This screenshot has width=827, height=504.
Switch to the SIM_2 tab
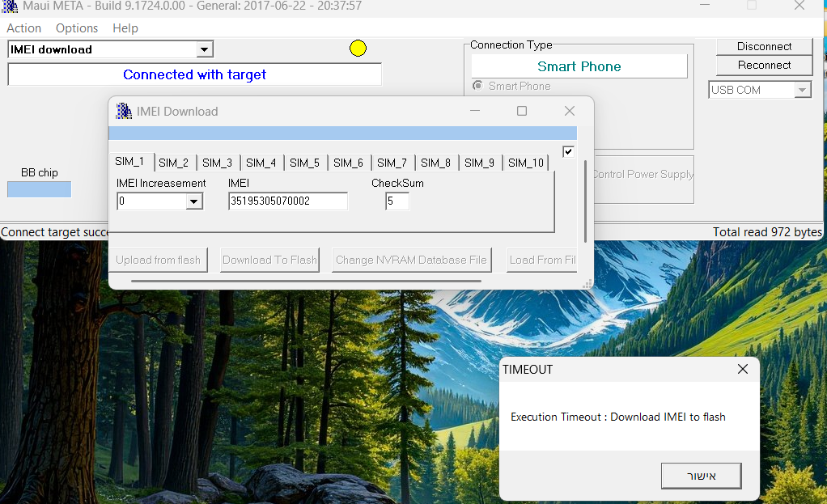tap(173, 163)
